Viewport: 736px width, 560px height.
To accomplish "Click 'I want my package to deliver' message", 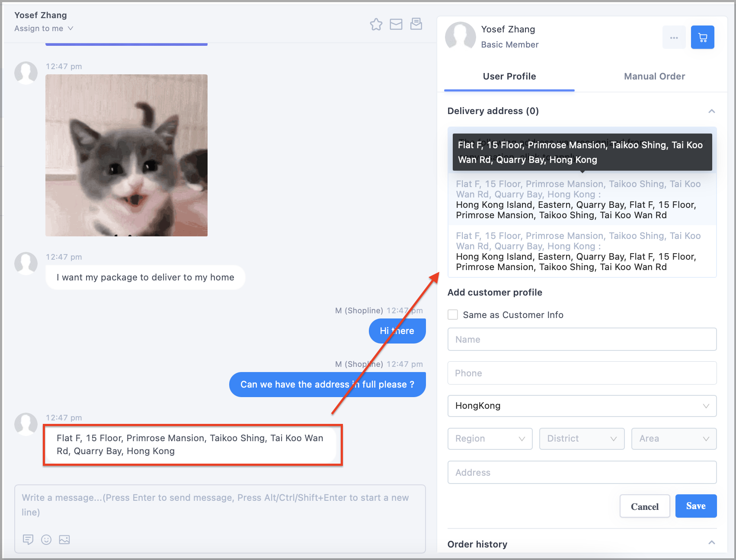I will (145, 277).
